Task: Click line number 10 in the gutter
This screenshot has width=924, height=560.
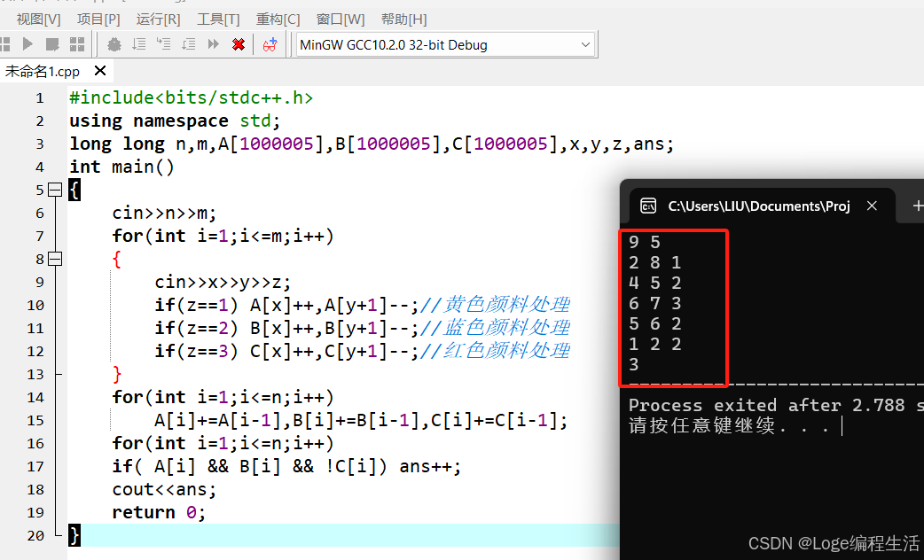Action: (35, 305)
